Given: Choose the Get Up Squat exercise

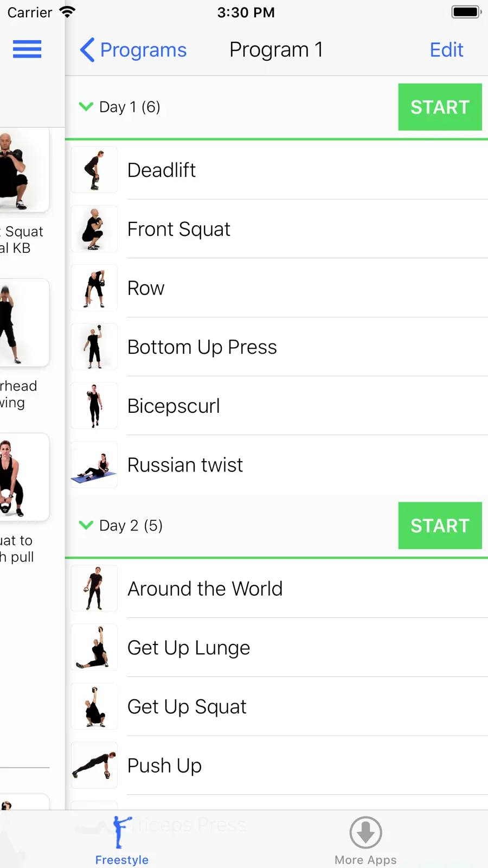Looking at the screenshot, I should click(x=277, y=706).
